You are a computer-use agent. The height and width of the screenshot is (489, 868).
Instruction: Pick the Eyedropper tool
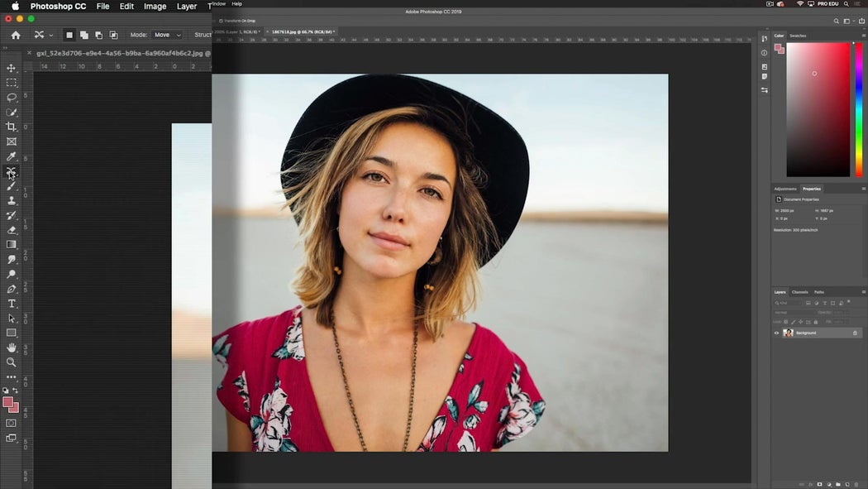(x=11, y=156)
